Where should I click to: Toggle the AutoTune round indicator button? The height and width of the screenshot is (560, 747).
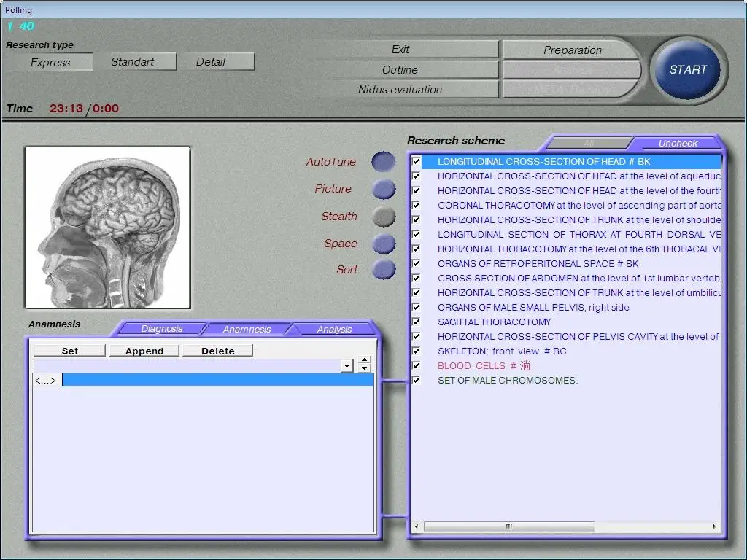[383, 161]
